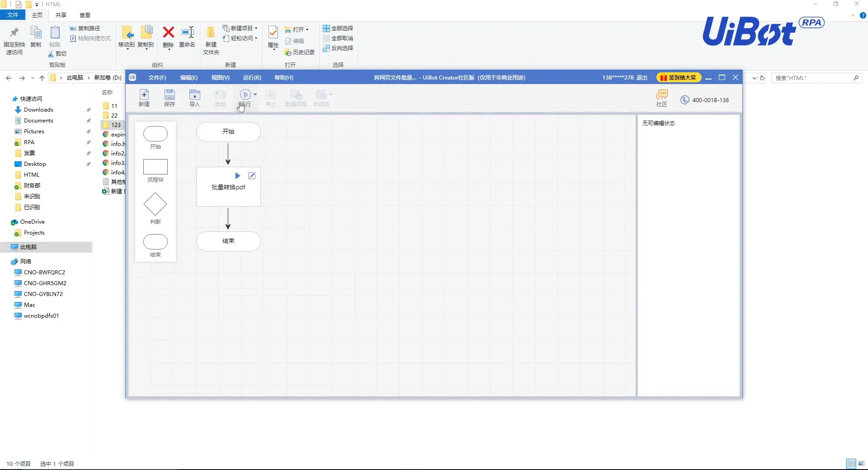Click the red 删除 delete icon
Screen dimensions: 868x470
tap(169, 32)
